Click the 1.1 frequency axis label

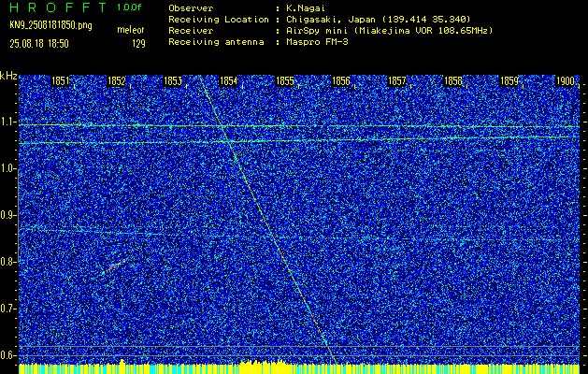coord(8,122)
